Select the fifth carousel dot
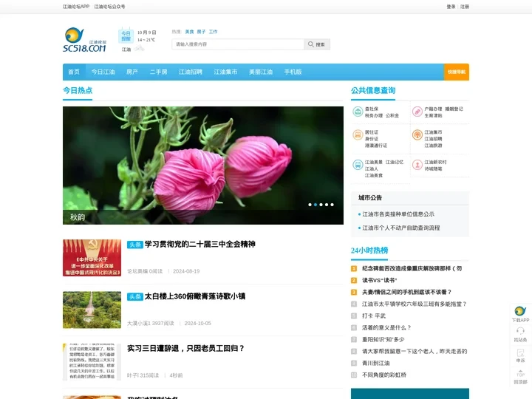The width and height of the screenshot is (532, 399). 332,205
